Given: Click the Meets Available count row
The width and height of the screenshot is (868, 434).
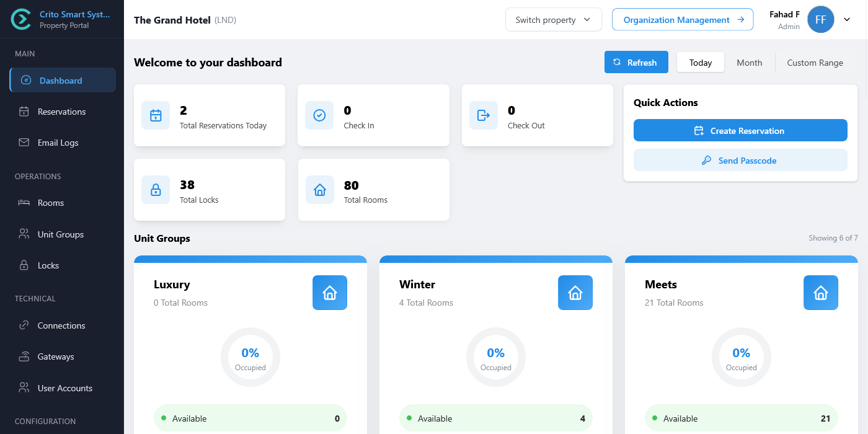Looking at the screenshot, I should pos(742,418).
